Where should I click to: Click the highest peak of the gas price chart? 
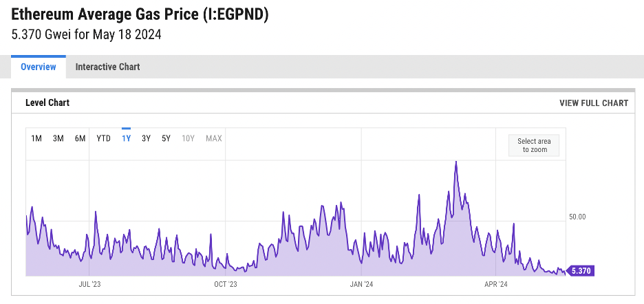point(456,162)
